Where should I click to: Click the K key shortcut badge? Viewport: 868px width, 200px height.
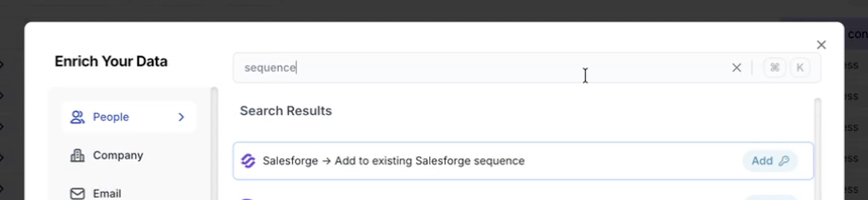click(x=800, y=68)
